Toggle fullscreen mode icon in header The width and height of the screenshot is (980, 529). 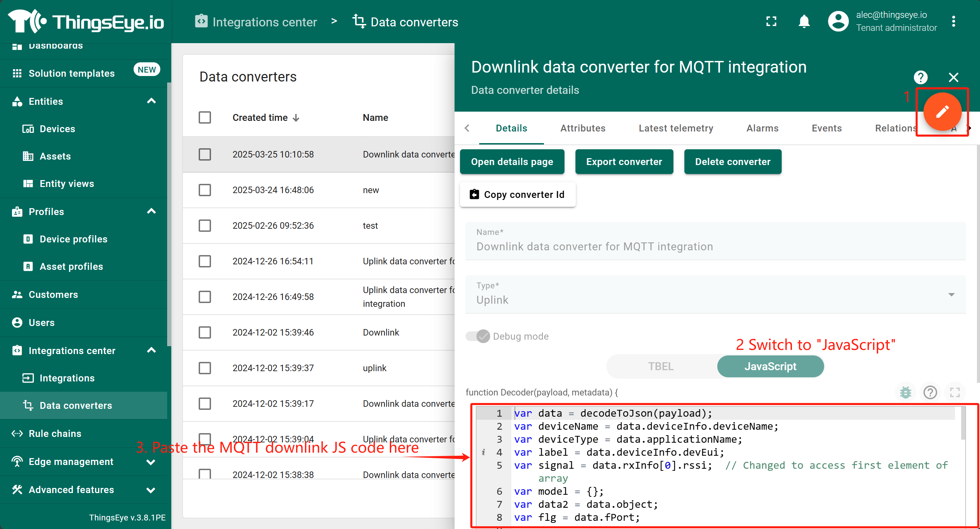point(771,22)
